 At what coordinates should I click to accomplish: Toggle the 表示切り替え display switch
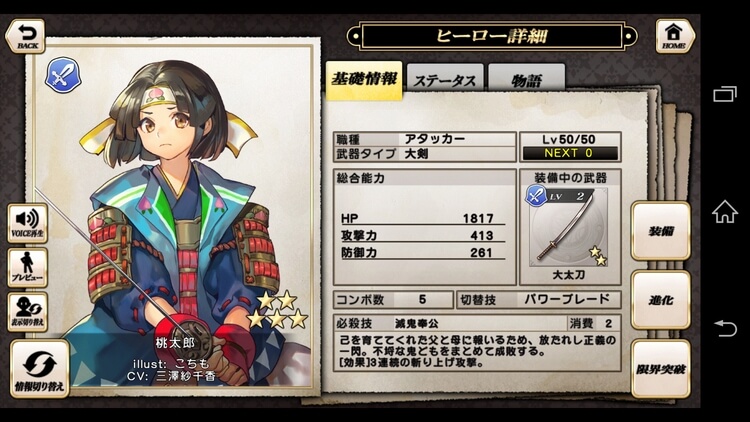point(28,311)
